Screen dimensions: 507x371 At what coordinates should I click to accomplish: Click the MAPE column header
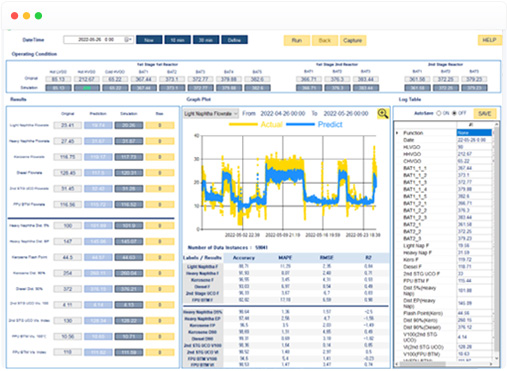click(285, 258)
